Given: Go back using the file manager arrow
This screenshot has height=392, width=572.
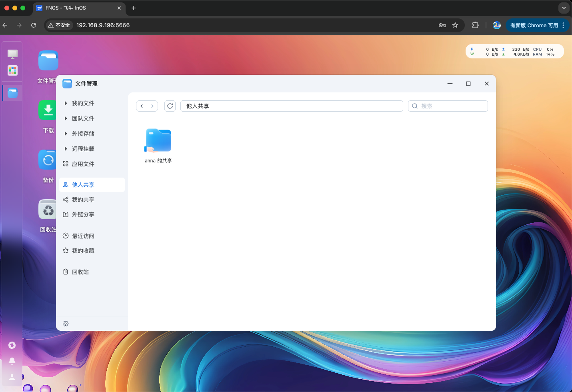Looking at the screenshot, I should click(x=142, y=106).
